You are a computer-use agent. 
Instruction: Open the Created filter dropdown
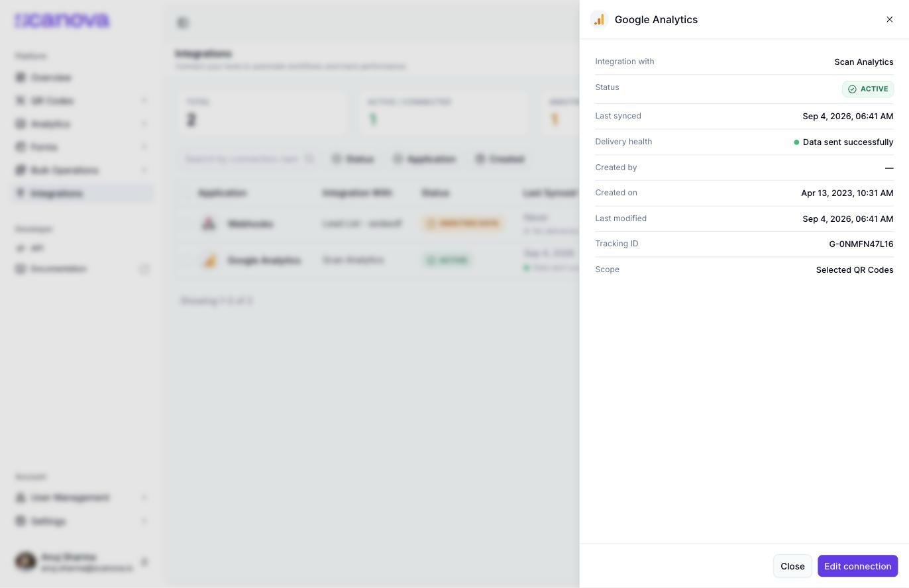[x=500, y=159]
